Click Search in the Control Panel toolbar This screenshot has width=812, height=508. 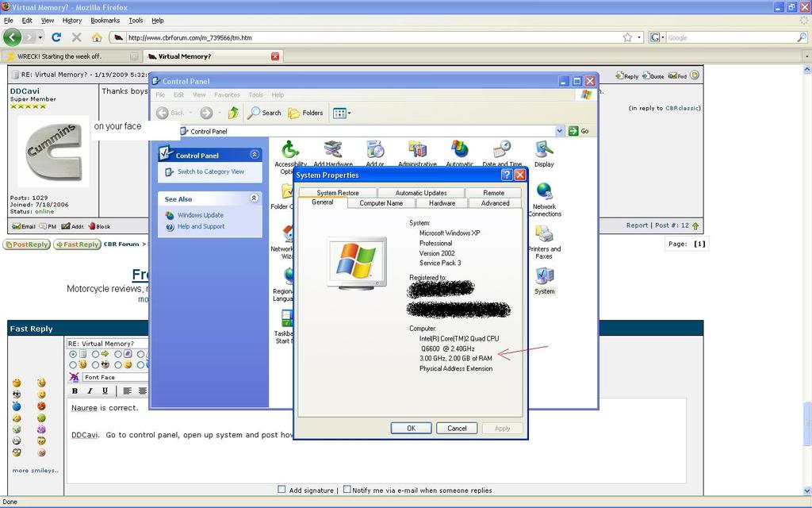tap(264, 113)
